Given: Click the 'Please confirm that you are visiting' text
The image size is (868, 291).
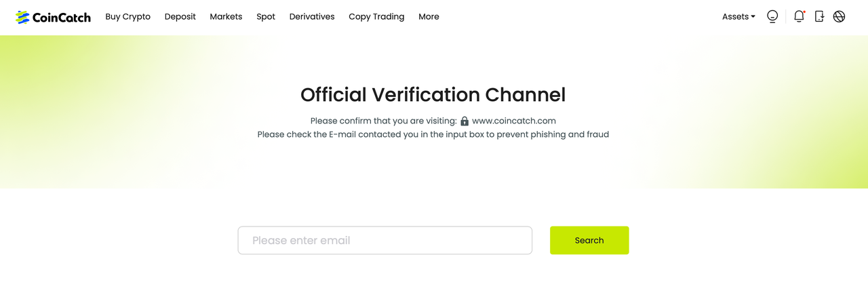Looking at the screenshot, I should pyautogui.click(x=383, y=121).
